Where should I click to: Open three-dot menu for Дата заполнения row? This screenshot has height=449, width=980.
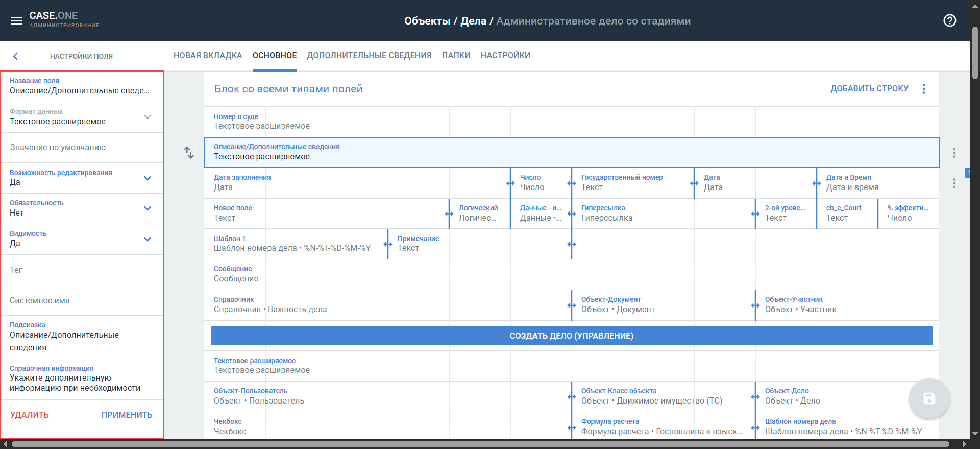(x=954, y=183)
